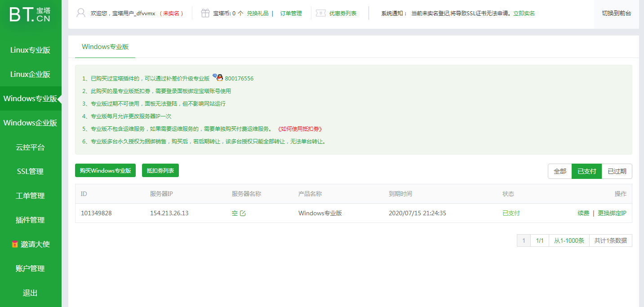Show 全部 orders filter

pos(560,171)
